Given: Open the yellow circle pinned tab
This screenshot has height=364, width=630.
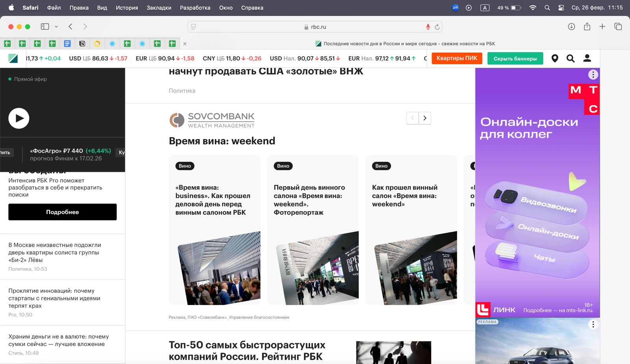Looking at the screenshot, I should (x=97, y=44).
